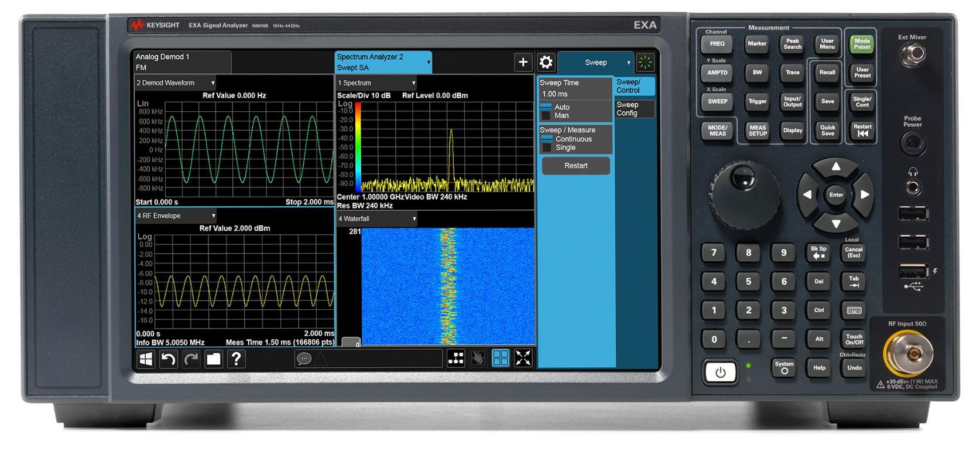Open the mode/measurement hierarchy icon

click(x=456, y=358)
